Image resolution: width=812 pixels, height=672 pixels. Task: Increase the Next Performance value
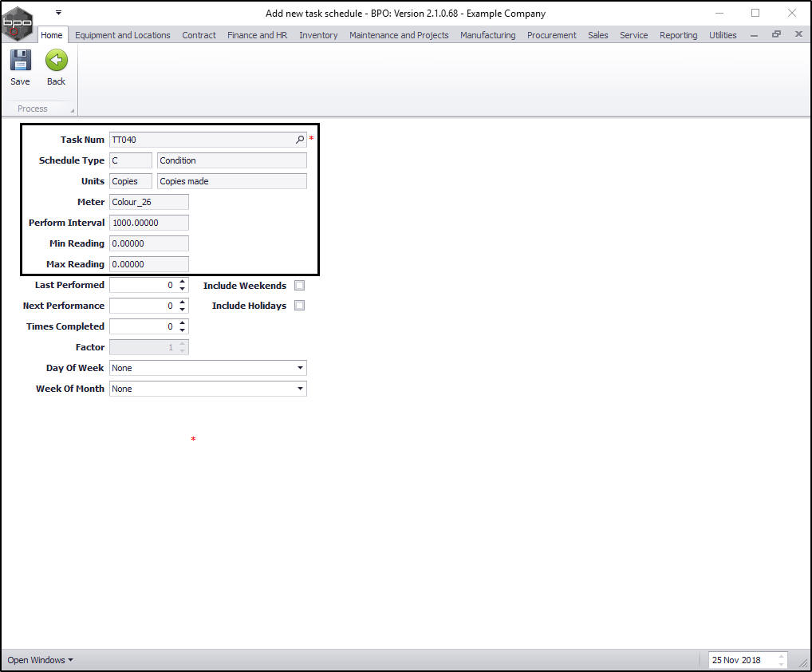point(183,302)
